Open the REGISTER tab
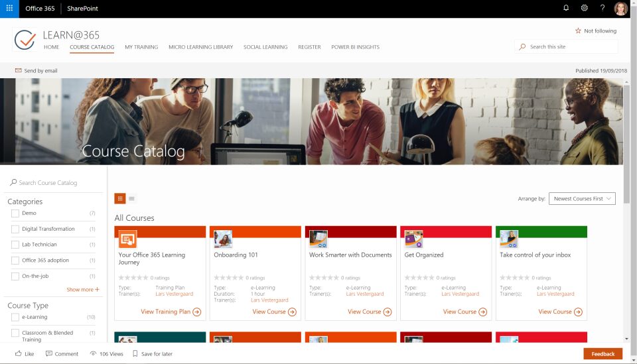This screenshot has width=637, height=364. pyautogui.click(x=309, y=47)
